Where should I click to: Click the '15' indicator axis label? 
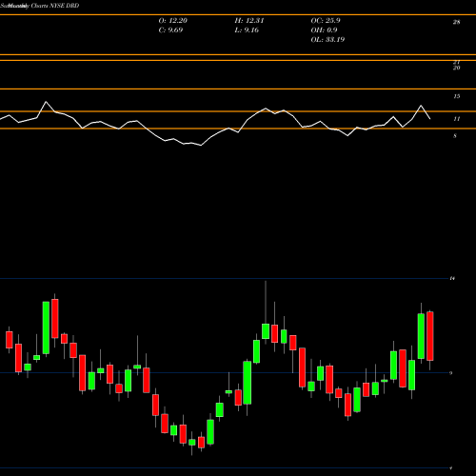456,96
